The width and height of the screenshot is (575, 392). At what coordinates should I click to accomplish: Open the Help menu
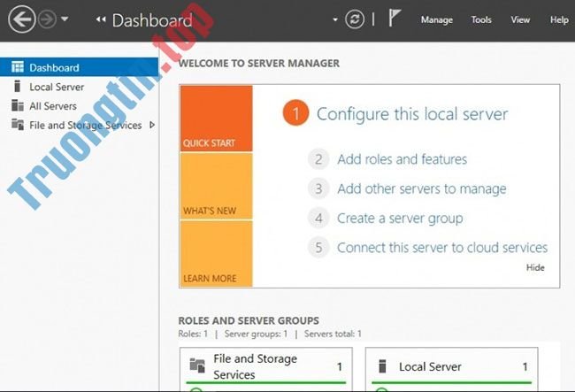pos(559,19)
